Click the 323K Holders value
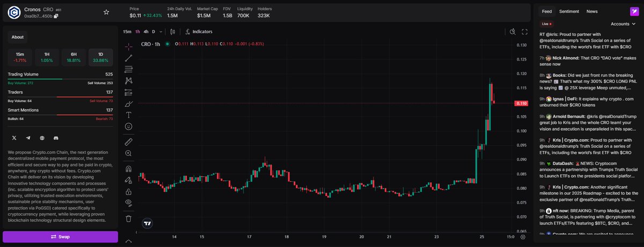This screenshot has width=644, height=247. click(x=264, y=16)
